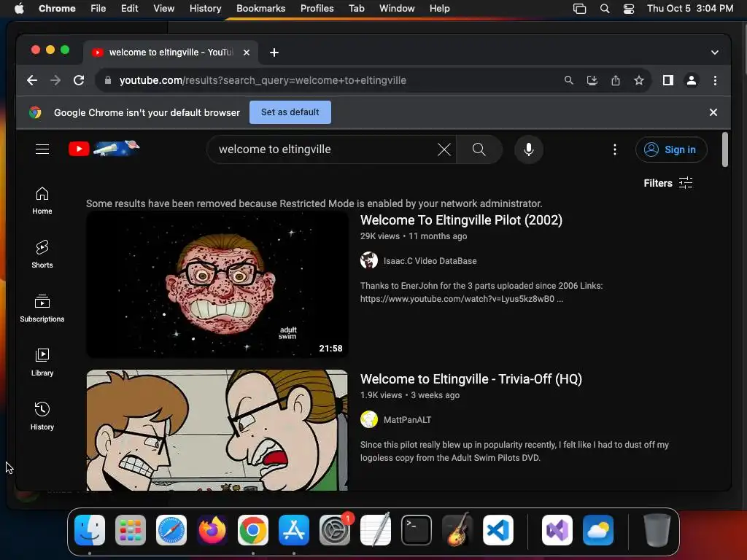Go forward in Chrome
Image resolution: width=747 pixels, height=560 pixels.
55,80
